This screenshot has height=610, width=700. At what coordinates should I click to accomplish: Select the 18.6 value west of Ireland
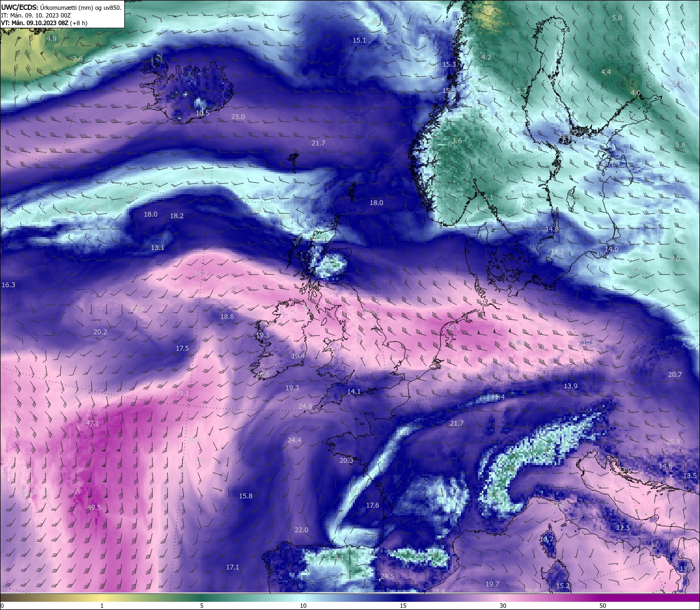pos(227,317)
